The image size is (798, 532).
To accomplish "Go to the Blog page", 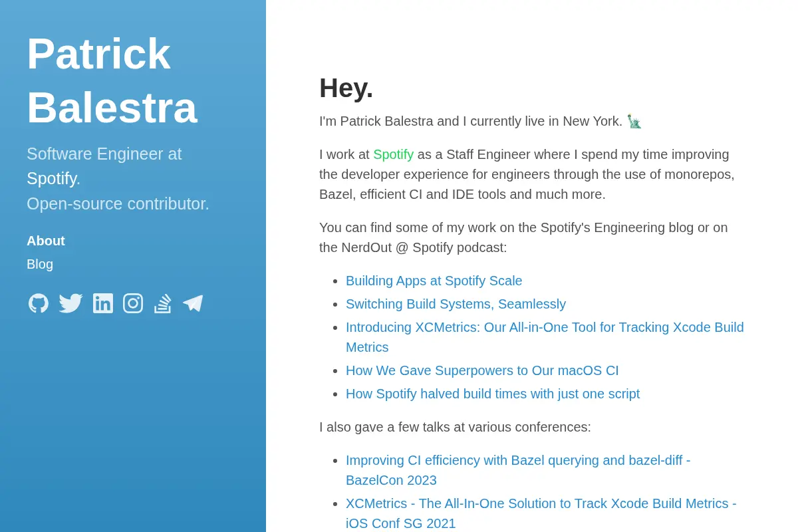I will [x=40, y=264].
